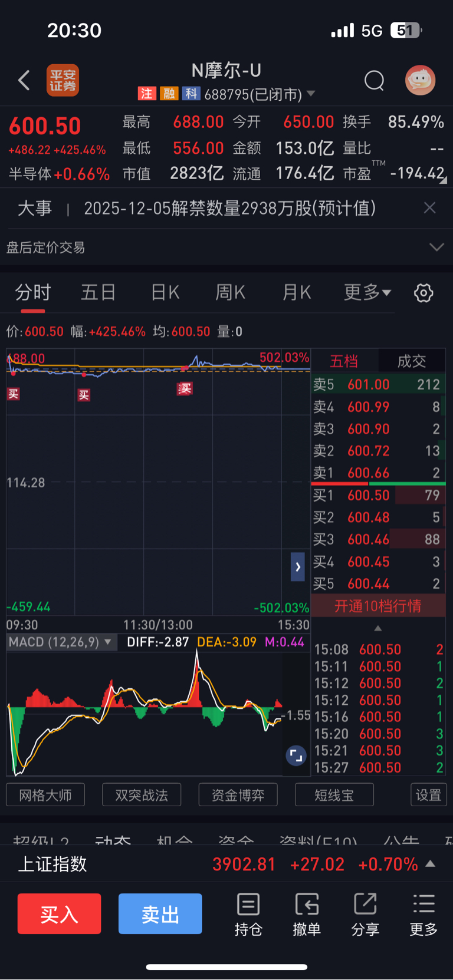Tap the 换手 85.49% value
The image size is (453, 980).
pos(416,122)
